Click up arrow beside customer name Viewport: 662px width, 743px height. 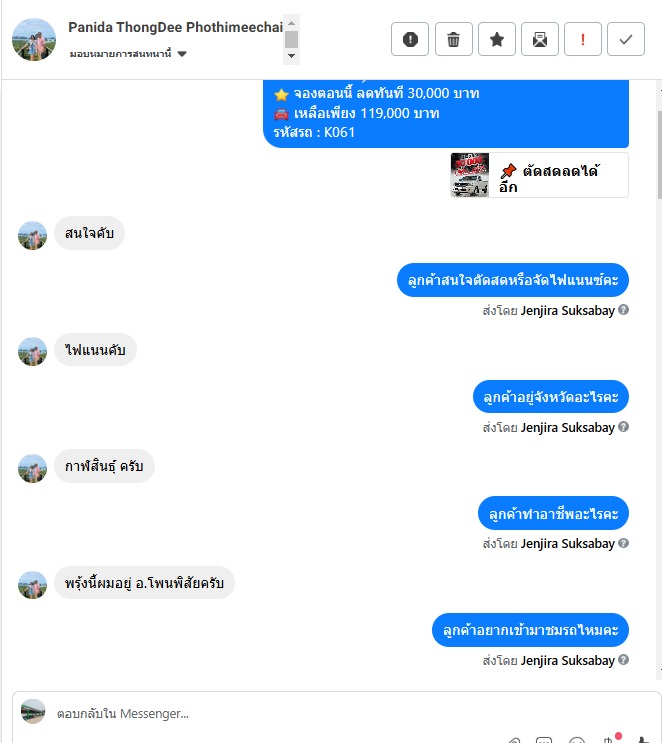coord(291,23)
